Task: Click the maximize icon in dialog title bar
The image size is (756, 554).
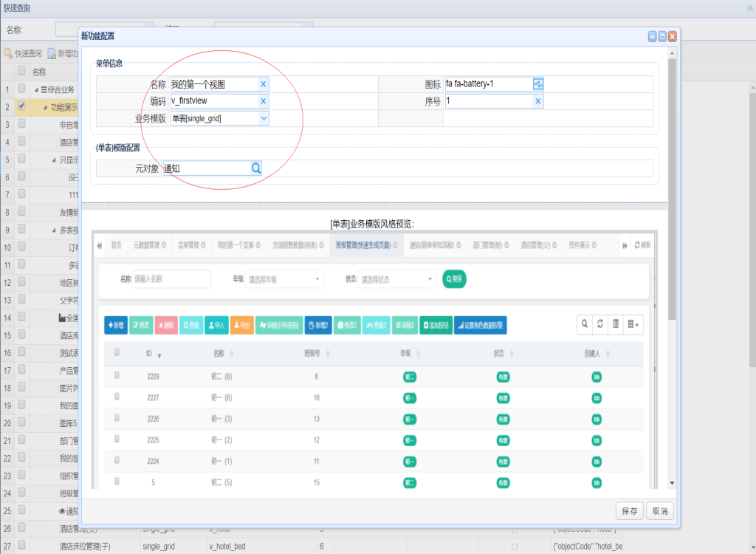Action: point(662,36)
